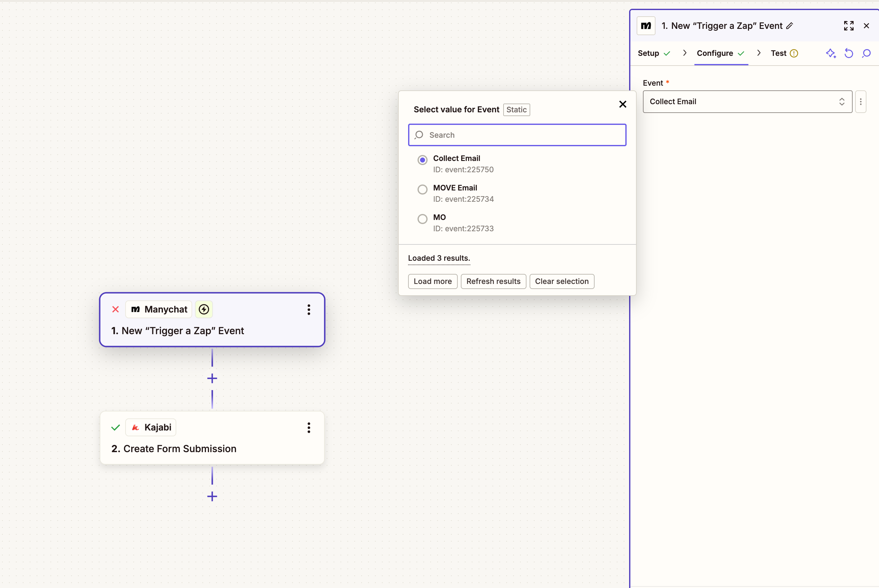
Task: Select Collect Email radio option
Action: click(x=423, y=160)
